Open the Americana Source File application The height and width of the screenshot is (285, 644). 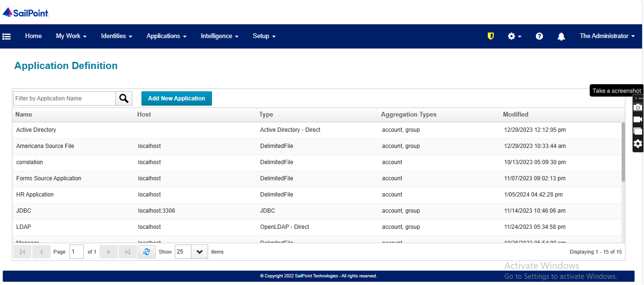45,146
